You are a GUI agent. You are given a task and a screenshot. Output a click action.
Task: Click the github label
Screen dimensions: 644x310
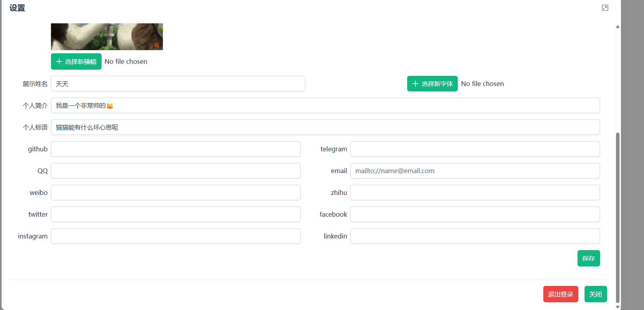pyautogui.click(x=38, y=149)
